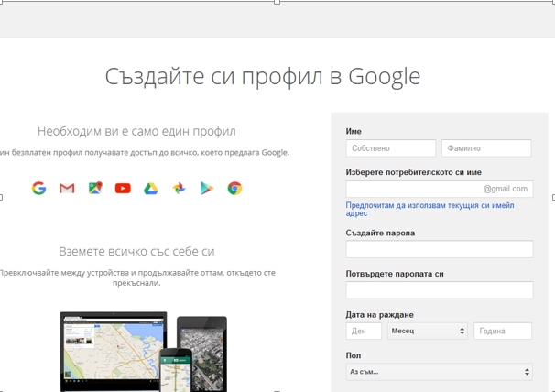Click the @gmail.com username field
Image resolution: width=555 pixels, height=392 pixels.
pos(440,189)
